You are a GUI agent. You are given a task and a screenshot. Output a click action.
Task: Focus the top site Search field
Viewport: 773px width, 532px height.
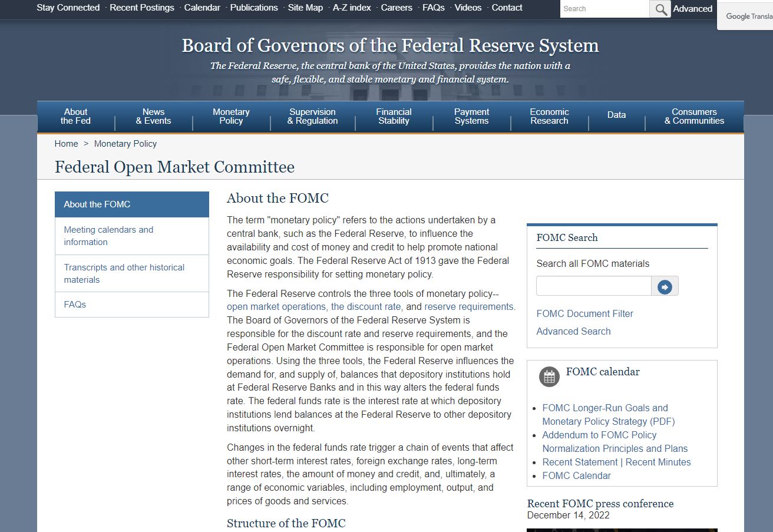(604, 9)
